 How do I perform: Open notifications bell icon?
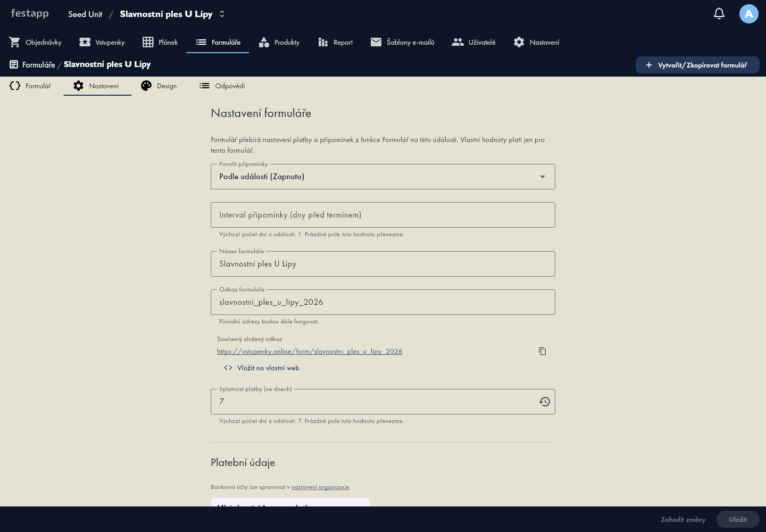point(719,14)
